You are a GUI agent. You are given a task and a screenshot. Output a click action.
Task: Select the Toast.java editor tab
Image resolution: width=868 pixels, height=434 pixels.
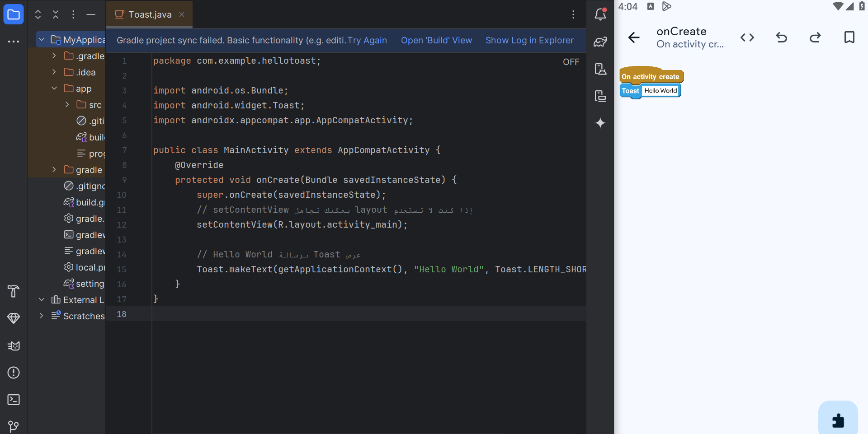tap(150, 14)
